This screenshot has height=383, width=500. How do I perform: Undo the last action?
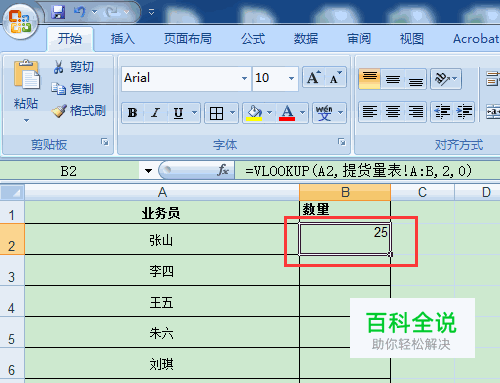[x=80, y=12]
